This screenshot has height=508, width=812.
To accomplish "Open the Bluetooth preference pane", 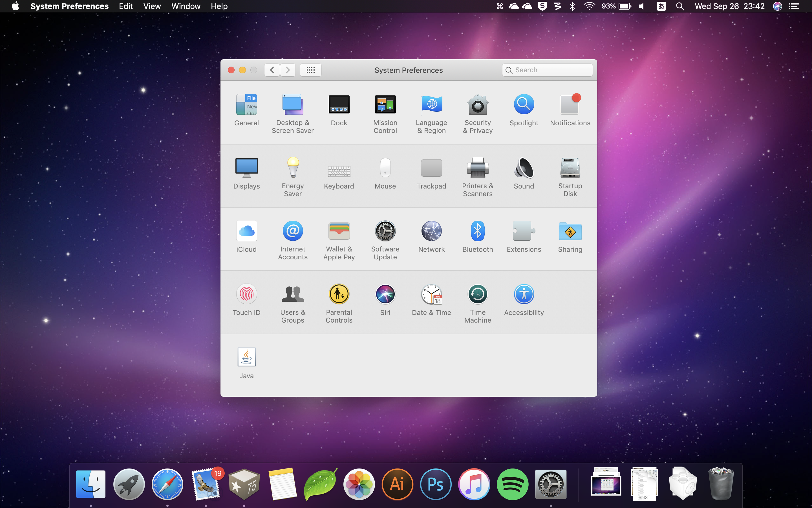I will tap(478, 237).
